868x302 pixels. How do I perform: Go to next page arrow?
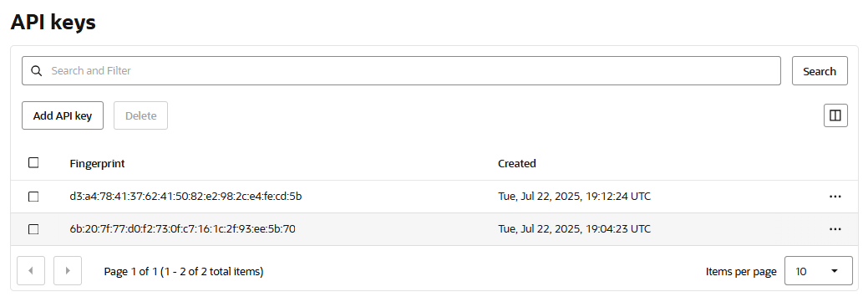point(68,271)
